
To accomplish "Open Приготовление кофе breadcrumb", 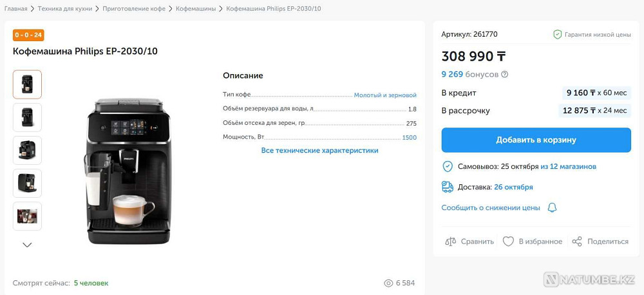I will (134, 8).
